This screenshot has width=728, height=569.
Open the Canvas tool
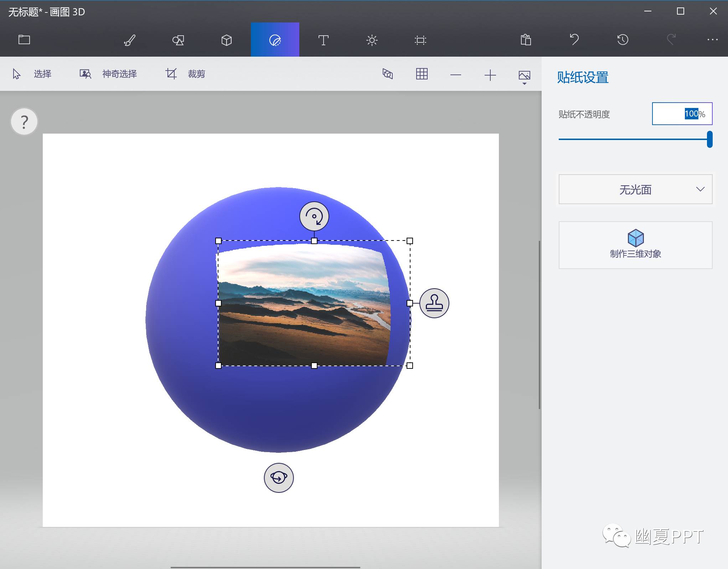click(420, 40)
